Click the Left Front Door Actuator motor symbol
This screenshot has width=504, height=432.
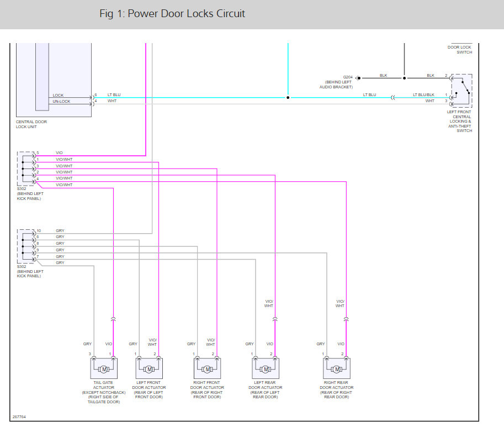(x=149, y=368)
